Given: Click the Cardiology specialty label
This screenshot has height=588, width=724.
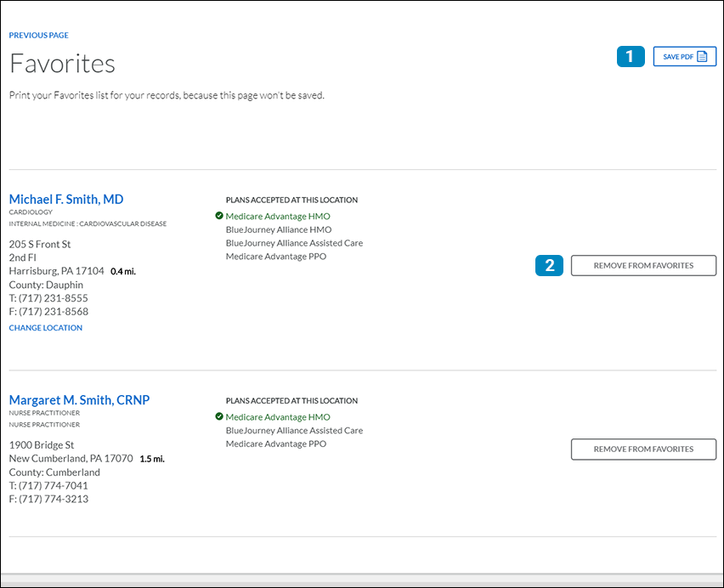Looking at the screenshot, I should tap(31, 212).
